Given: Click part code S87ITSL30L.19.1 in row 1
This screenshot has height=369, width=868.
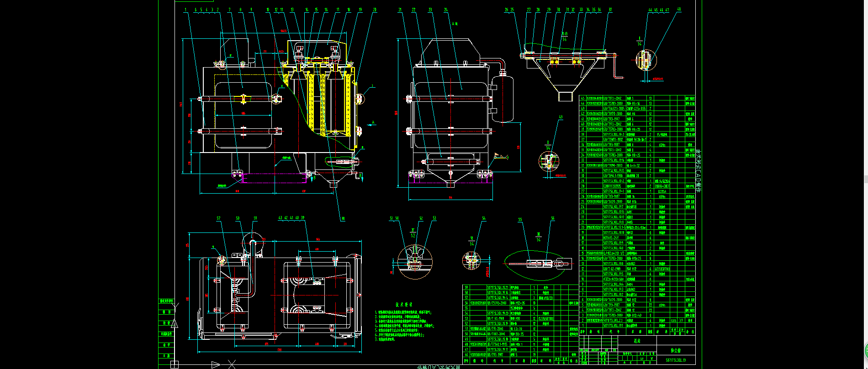Looking at the screenshot, I should (613, 326).
